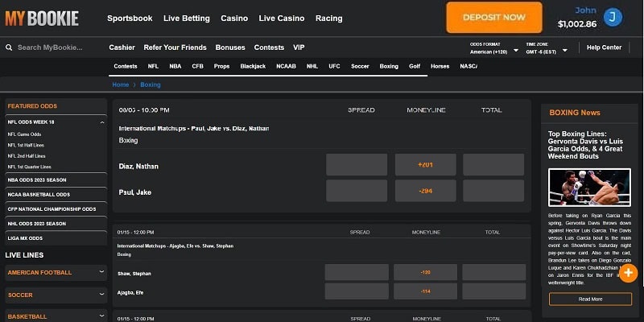Click in the Search MyBookie field

click(50, 47)
